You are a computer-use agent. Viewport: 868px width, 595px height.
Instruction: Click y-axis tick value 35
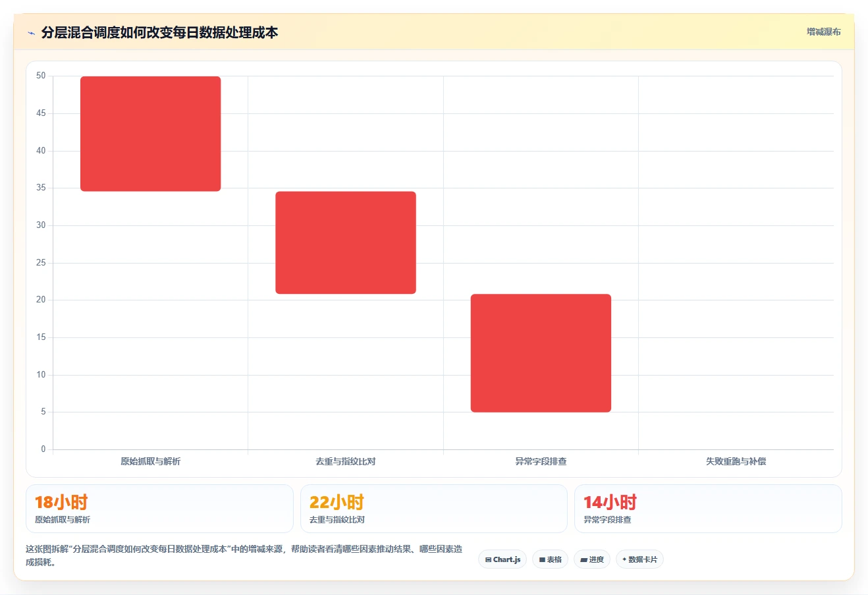(41, 188)
